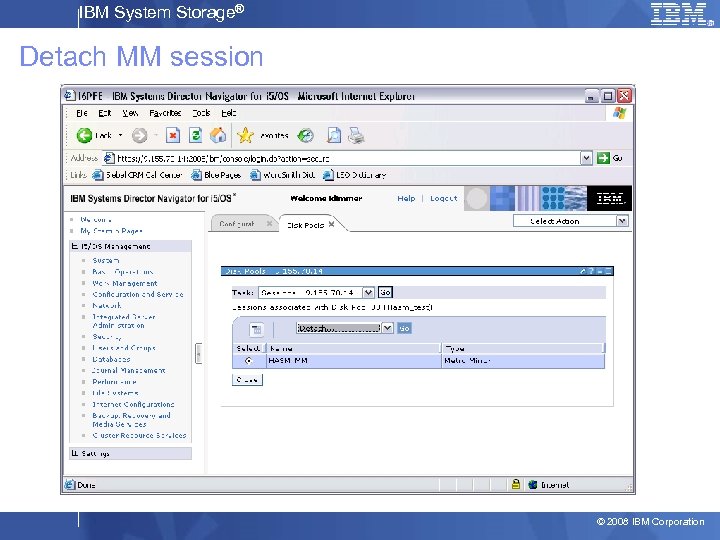Click the grey Forward arrow button
Screen dimensions: 720x540
(140, 135)
